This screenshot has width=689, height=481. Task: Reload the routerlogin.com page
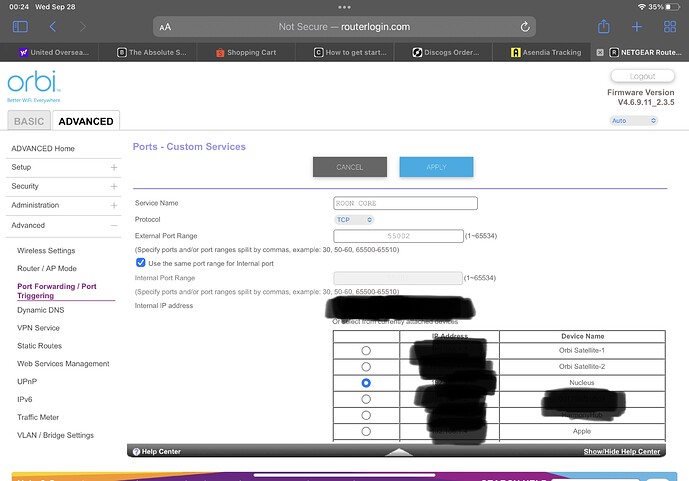(525, 27)
